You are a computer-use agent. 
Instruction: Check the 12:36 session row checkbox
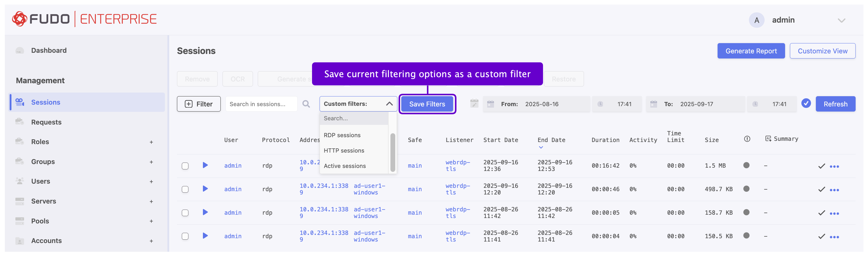(x=185, y=166)
